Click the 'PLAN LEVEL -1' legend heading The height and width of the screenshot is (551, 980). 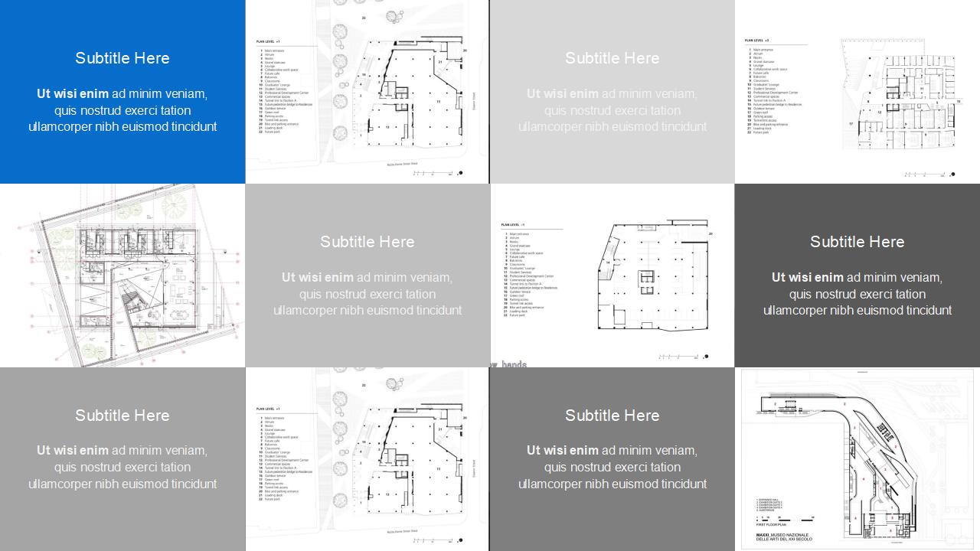click(513, 225)
